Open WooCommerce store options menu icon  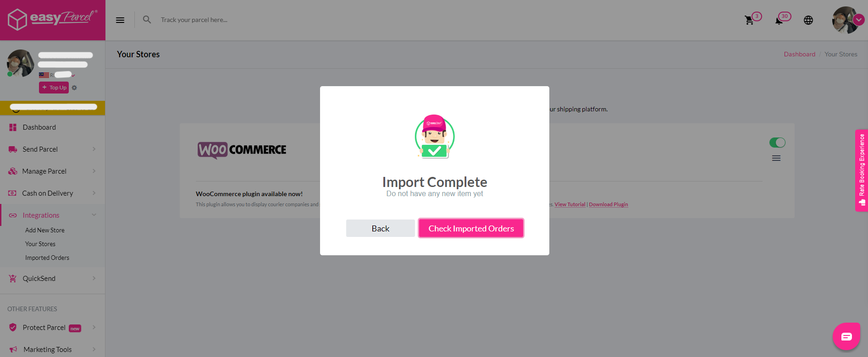click(x=776, y=158)
